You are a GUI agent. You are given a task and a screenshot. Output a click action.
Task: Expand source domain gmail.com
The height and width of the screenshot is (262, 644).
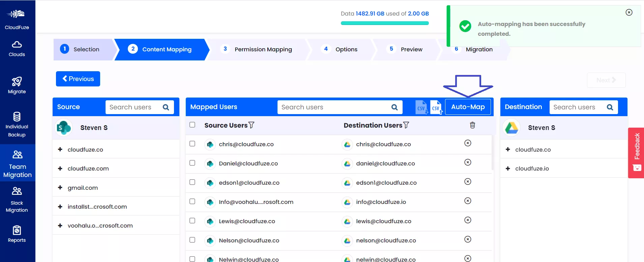tap(60, 187)
